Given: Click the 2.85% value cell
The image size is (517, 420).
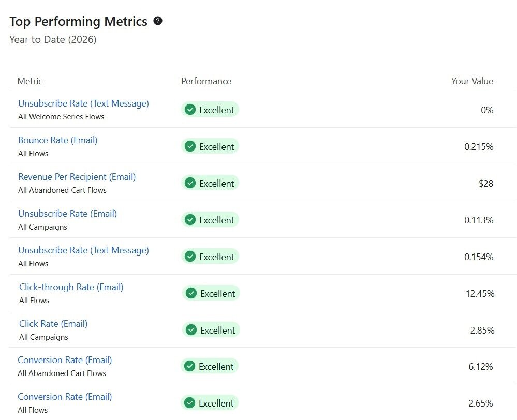Looking at the screenshot, I should tap(482, 331).
